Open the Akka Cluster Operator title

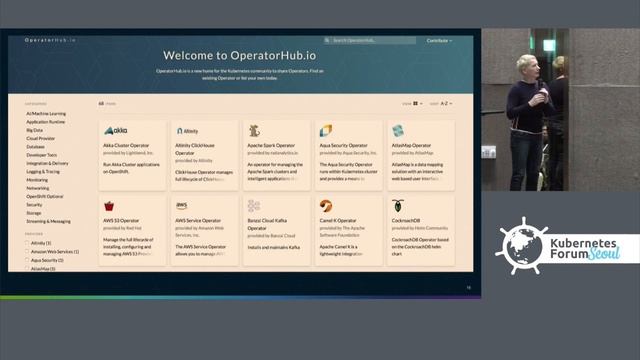pyautogui.click(x=126, y=145)
